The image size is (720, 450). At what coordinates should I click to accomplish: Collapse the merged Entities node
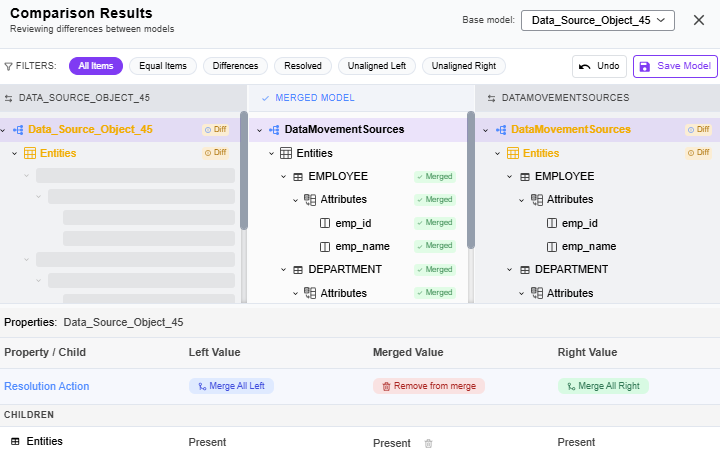pos(271,153)
